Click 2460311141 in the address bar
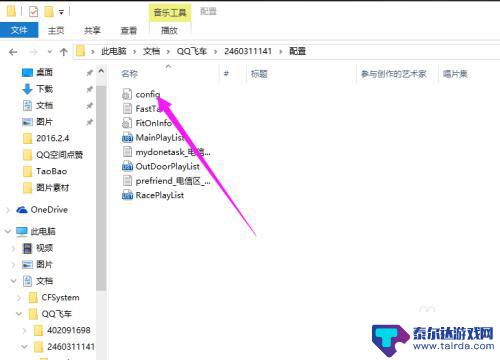This screenshot has width=500, height=360. click(248, 51)
